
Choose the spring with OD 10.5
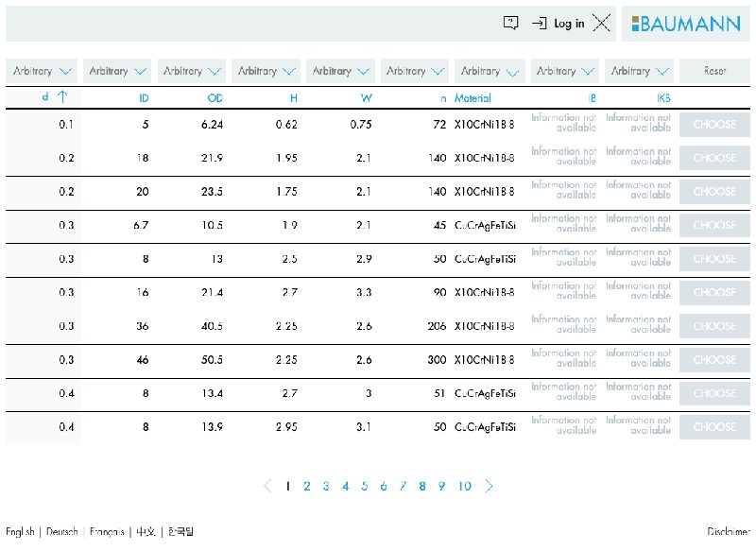[714, 225]
